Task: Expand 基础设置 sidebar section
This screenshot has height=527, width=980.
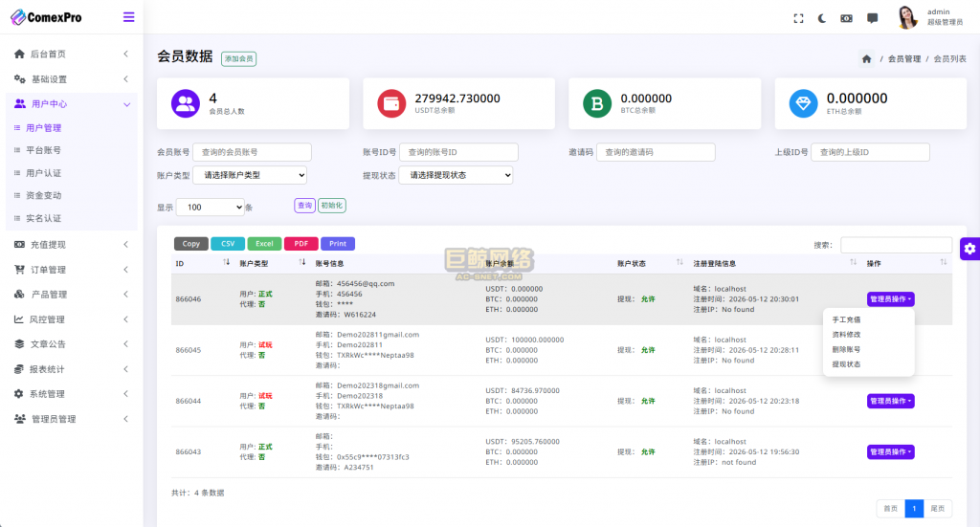Action: [x=71, y=79]
